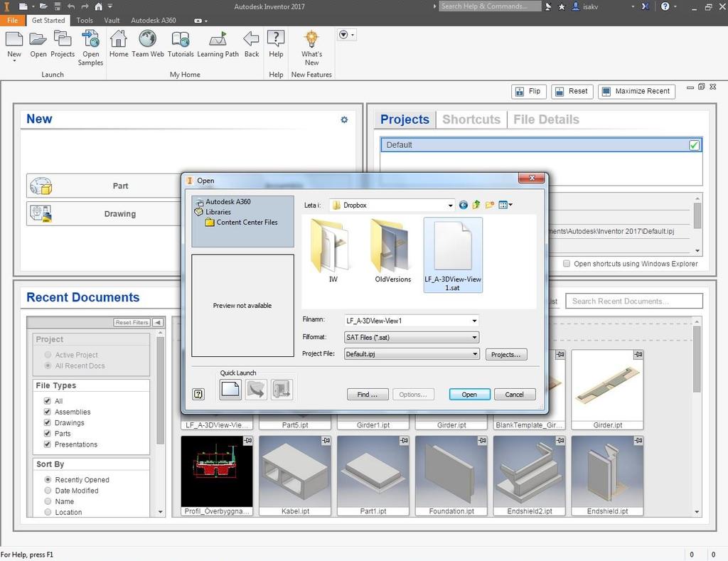Switch to the Tools ribbon tab
Screen dimensions: 728x561
click(x=85, y=21)
